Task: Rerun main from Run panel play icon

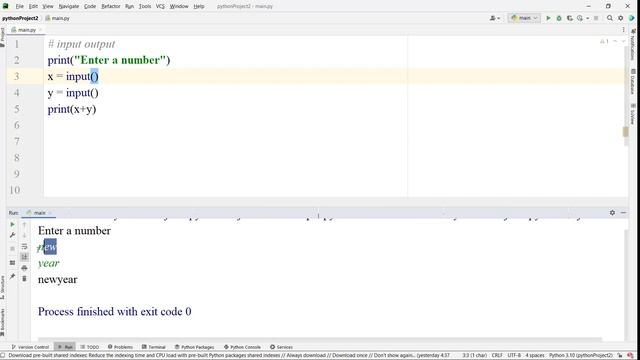Action: [12, 224]
